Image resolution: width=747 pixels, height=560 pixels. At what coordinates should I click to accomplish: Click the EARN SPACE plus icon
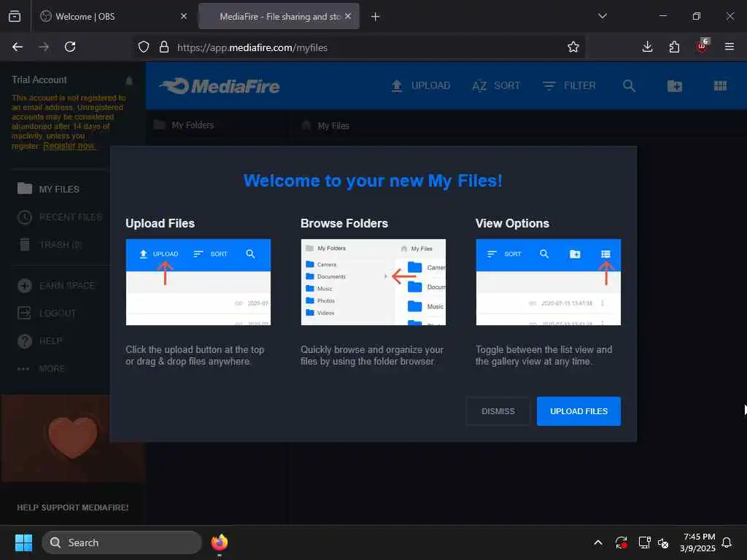pos(25,286)
